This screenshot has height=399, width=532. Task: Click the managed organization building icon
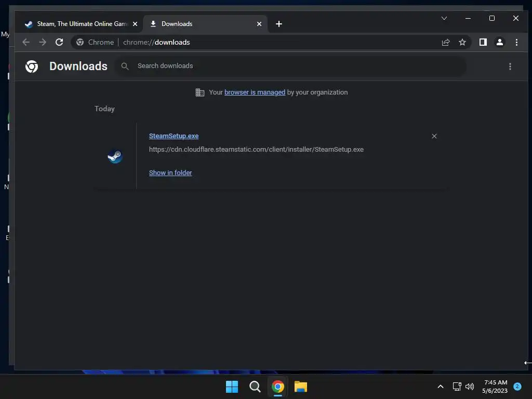200,92
